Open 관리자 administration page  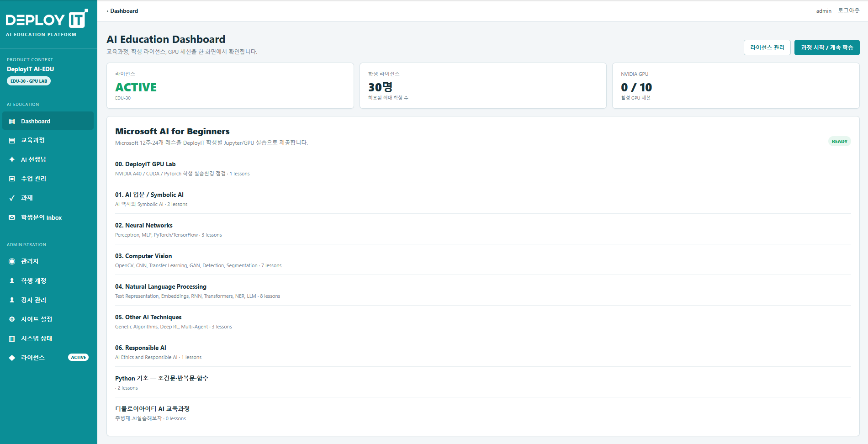click(x=48, y=261)
